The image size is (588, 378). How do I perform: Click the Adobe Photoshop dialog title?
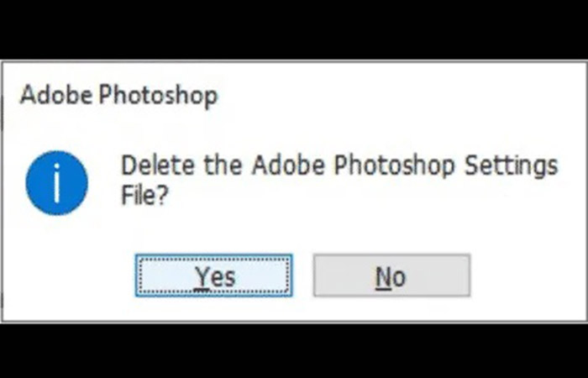118,95
